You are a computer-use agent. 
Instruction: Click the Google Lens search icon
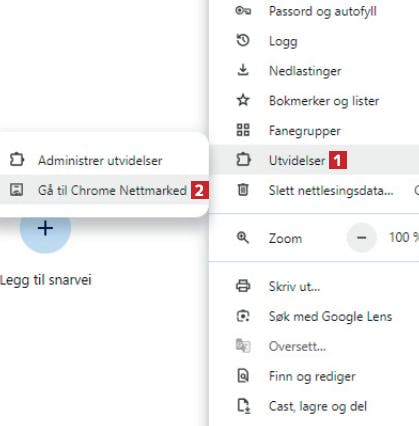243,316
